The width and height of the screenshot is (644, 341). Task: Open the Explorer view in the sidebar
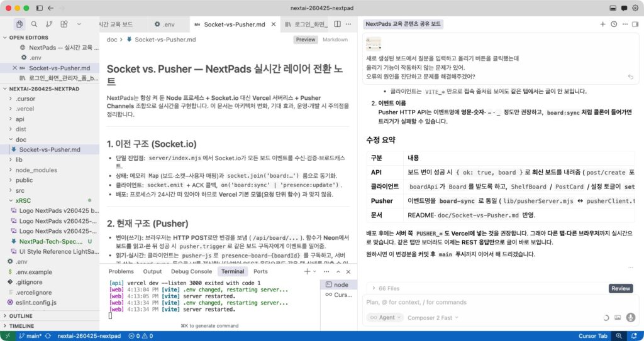pos(19,24)
